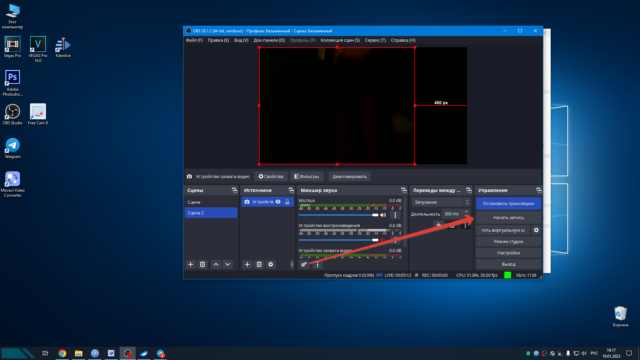Add a new source with the plus icon
Screen dimensions: 640x360
pos(247,264)
